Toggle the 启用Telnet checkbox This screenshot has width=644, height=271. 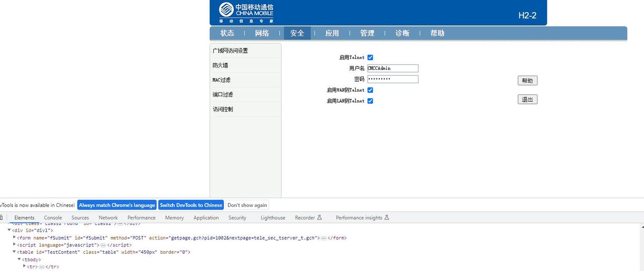[370, 57]
